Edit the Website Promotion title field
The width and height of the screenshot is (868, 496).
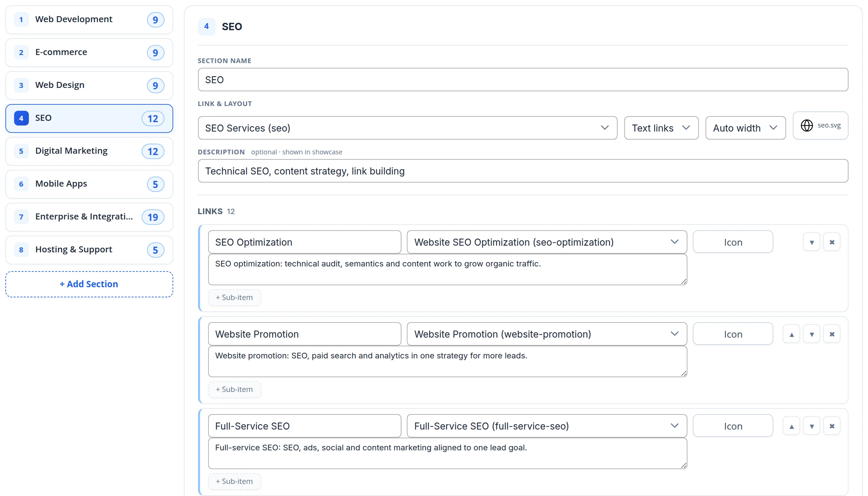[x=304, y=334]
